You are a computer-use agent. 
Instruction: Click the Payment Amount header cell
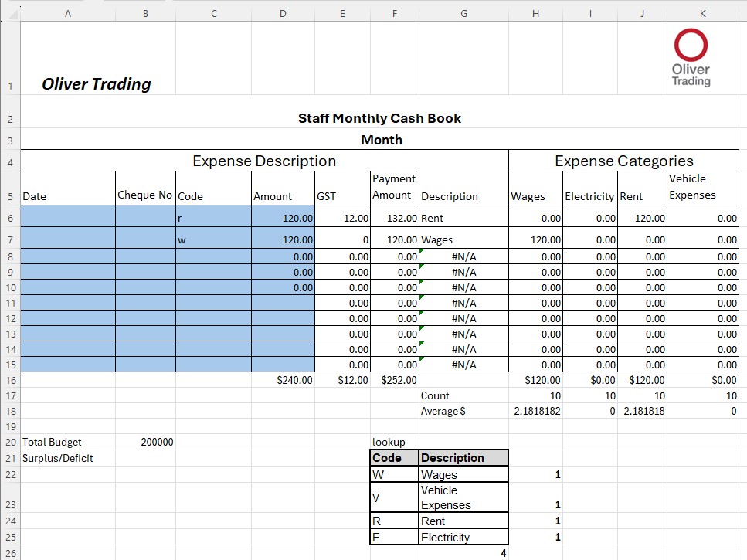pyautogui.click(x=395, y=188)
